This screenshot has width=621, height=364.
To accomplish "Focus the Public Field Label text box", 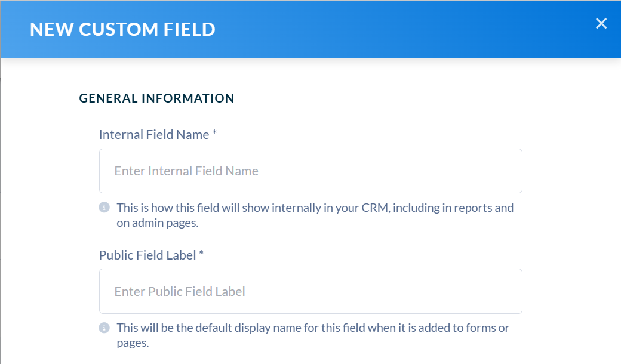I will pyautogui.click(x=310, y=291).
